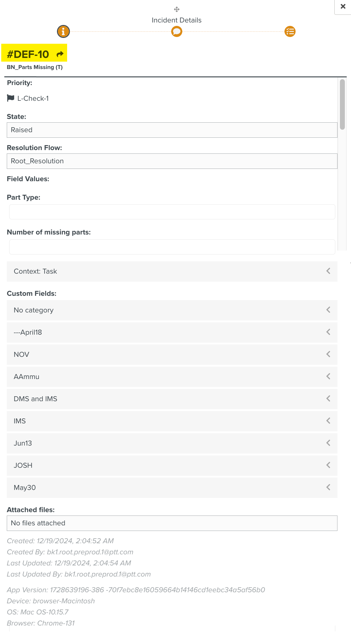This screenshot has height=644, width=351.
Task: Expand the No category custom fields
Action: tap(172, 310)
